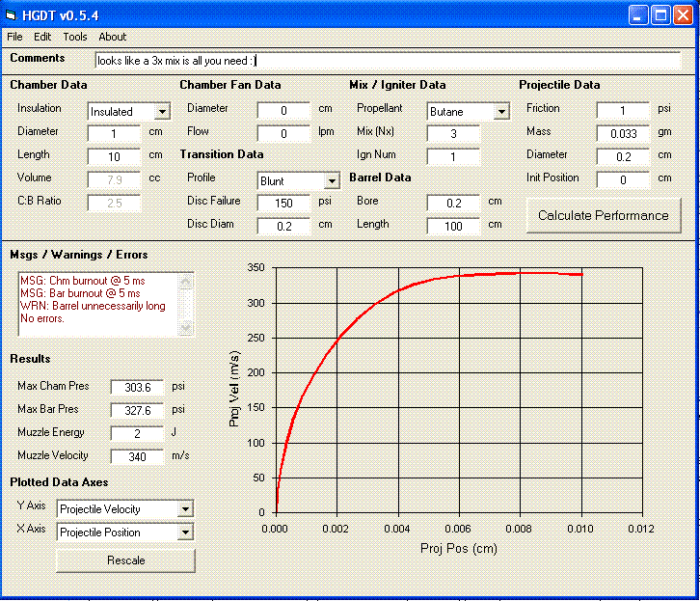Open the File menu
Viewport: 700px width, 601px height.
point(14,37)
